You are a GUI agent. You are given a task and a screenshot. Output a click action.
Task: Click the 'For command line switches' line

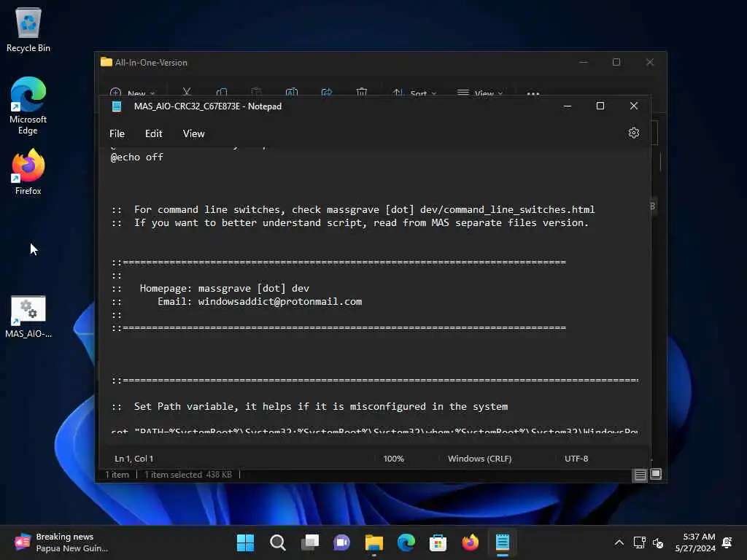(353, 209)
